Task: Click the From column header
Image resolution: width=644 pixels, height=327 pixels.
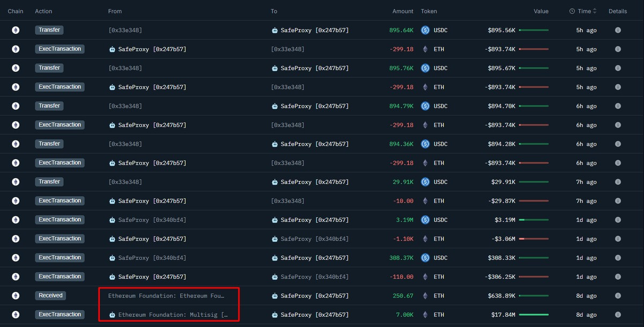Action: 115,11
